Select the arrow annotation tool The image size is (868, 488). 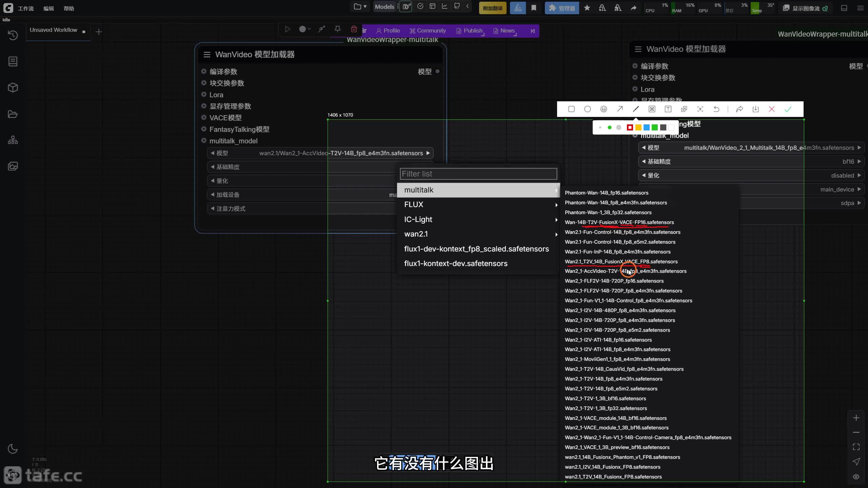tap(620, 109)
